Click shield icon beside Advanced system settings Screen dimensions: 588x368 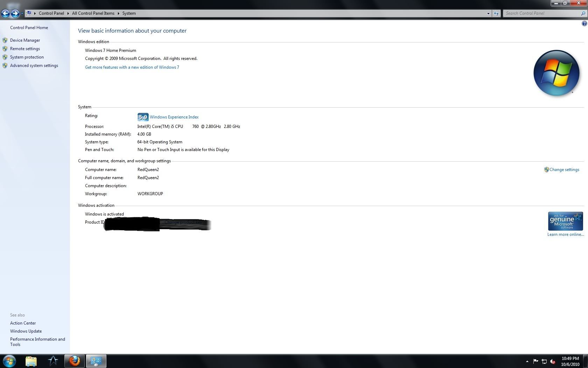(x=5, y=66)
